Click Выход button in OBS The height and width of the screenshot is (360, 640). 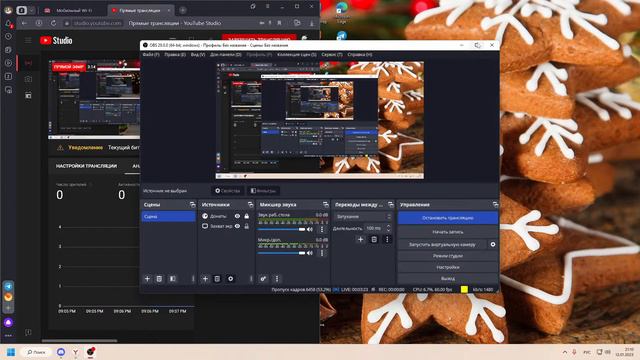point(448,278)
